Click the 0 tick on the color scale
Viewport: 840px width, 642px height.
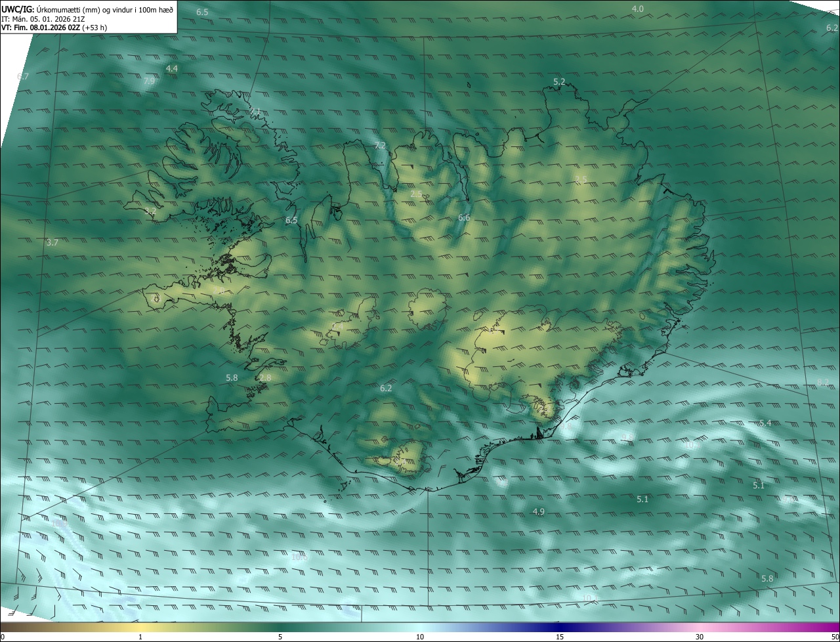2,637
